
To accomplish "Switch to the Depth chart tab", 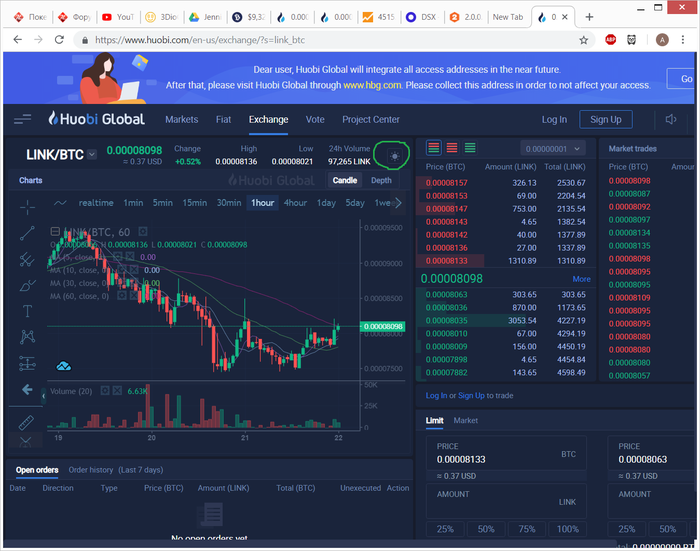I will click(381, 180).
